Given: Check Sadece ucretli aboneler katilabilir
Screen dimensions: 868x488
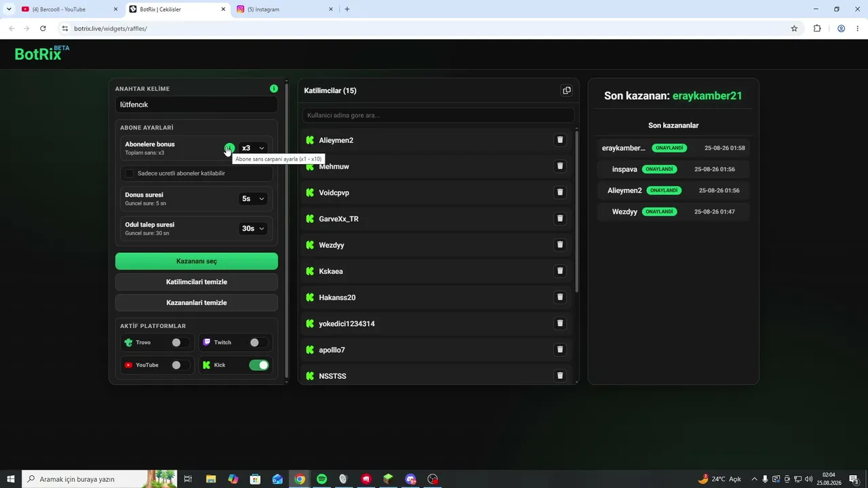Looking at the screenshot, I should click(x=130, y=173).
